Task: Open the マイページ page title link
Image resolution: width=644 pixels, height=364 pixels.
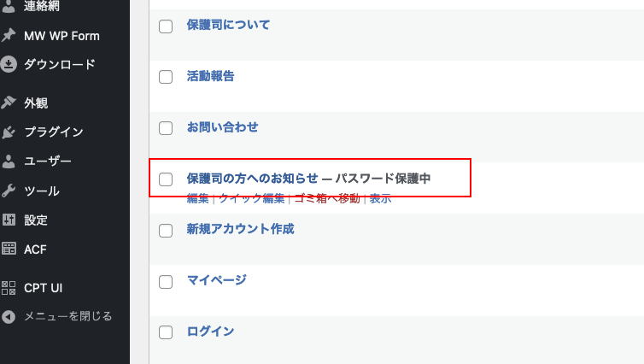Action: [216, 280]
